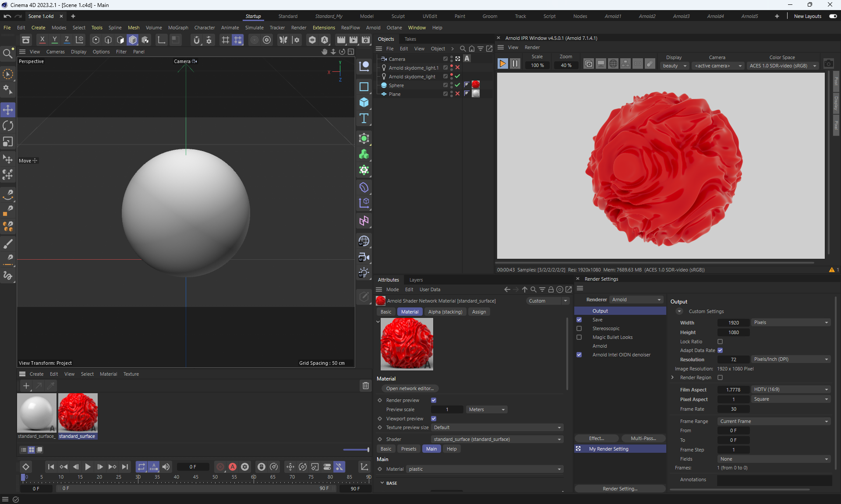Click the Open network editor button

(410, 388)
